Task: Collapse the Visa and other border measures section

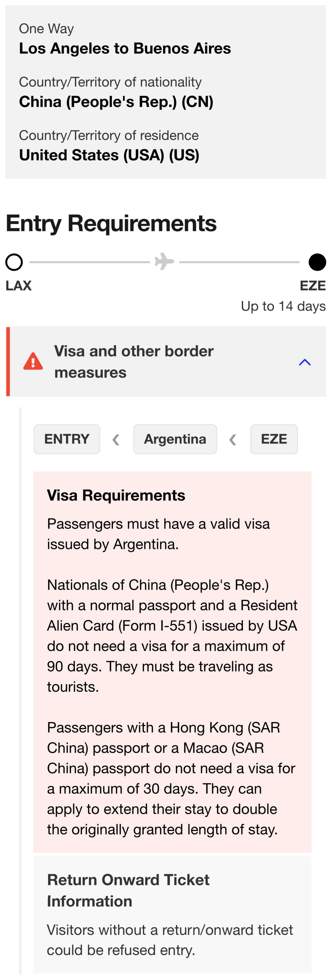Action: click(304, 362)
